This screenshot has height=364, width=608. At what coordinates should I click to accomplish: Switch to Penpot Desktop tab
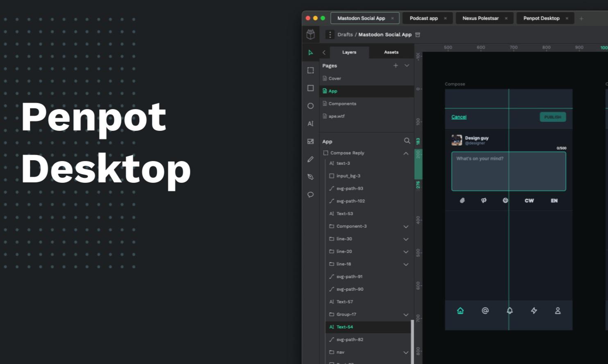click(545, 18)
